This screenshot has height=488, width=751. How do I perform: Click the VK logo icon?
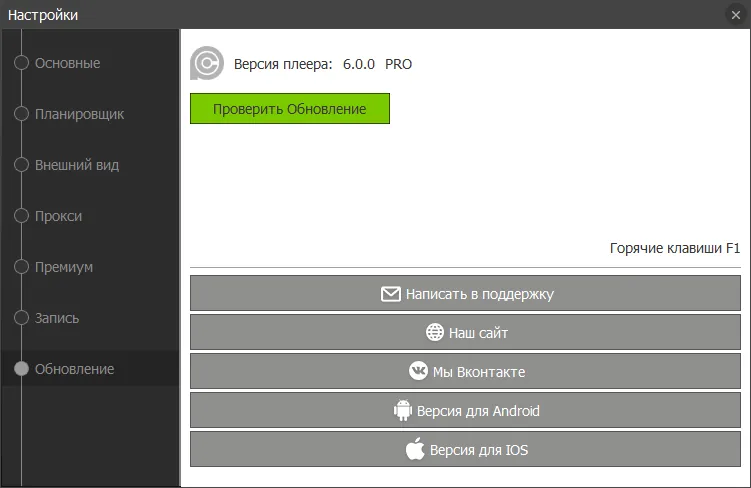tap(418, 371)
